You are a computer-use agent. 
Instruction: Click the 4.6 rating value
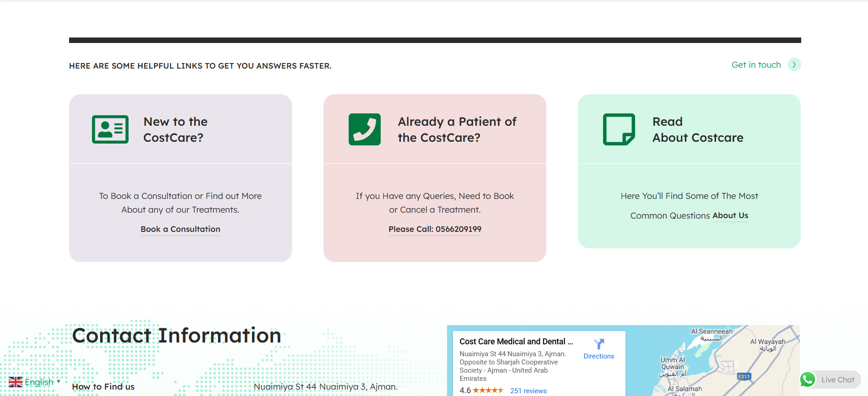465,391
